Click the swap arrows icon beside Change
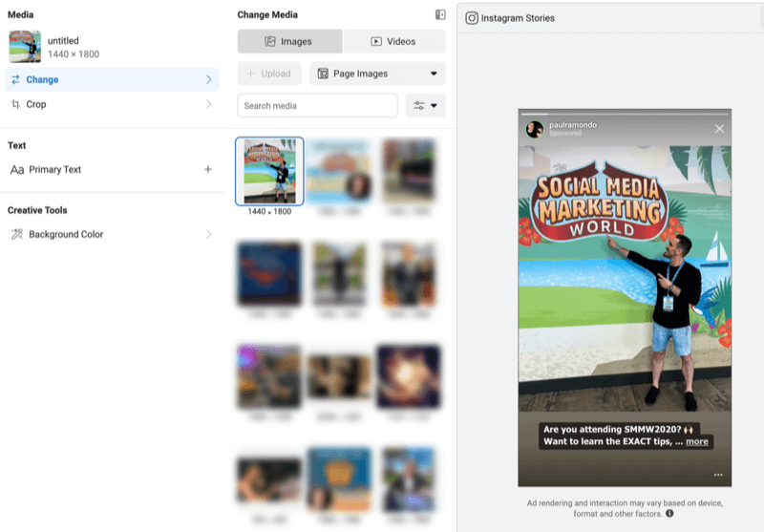The width and height of the screenshot is (764, 532). tap(15, 79)
